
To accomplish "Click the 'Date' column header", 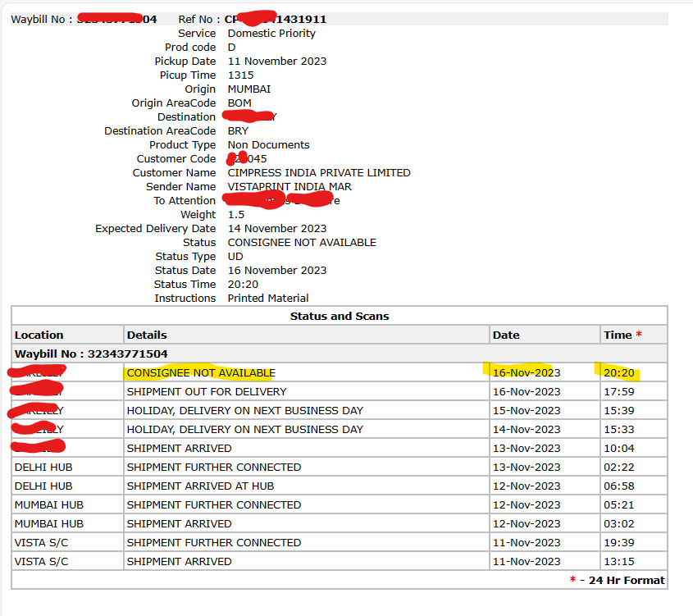I will coord(506,335).
